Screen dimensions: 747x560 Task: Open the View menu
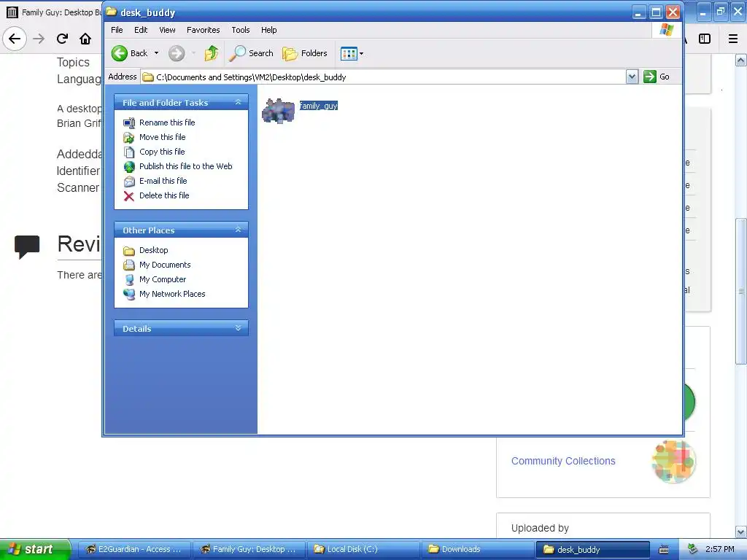[x=167, y=30]
